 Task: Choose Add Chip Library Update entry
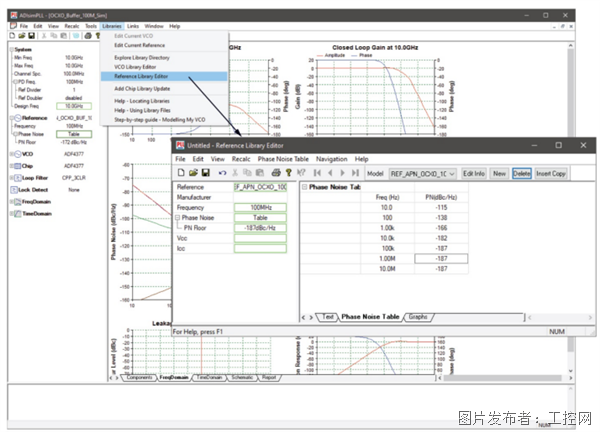coord(164,88)
